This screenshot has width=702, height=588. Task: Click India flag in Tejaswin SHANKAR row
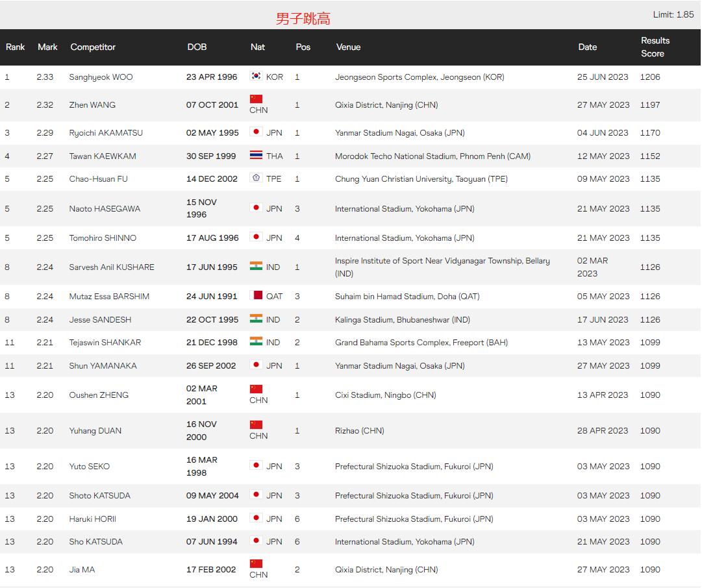pyautogui.click(x=256, y=341)
